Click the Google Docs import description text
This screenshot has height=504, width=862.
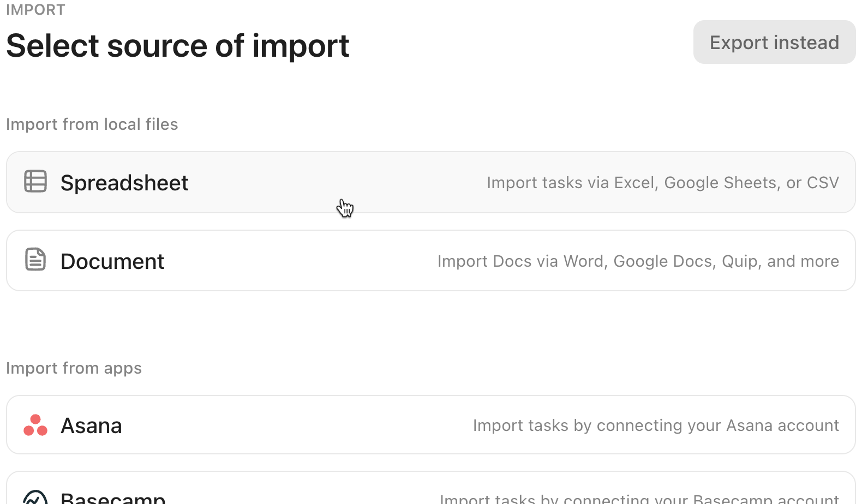638,261
